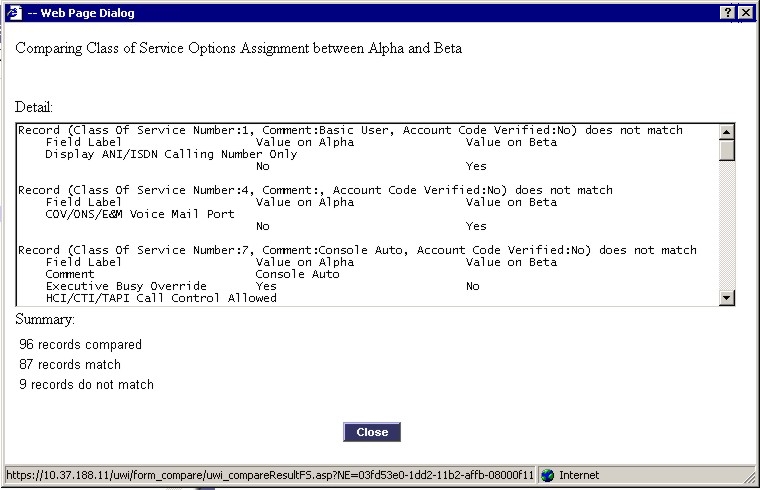This screenshot has width=760, height=490.
Task: Click 'HCI/CTI/TAPI Call Control Allowed' row
Action: point(161,298)
